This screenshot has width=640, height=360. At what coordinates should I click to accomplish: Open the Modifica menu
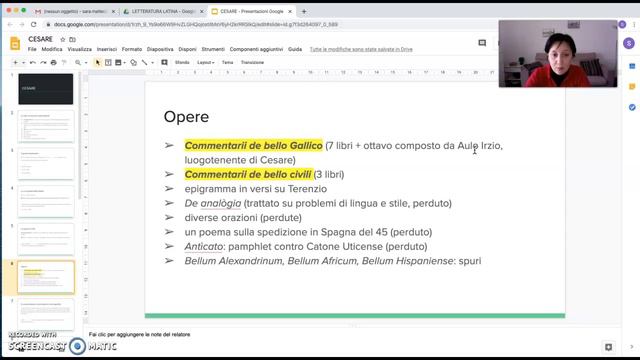52,49
